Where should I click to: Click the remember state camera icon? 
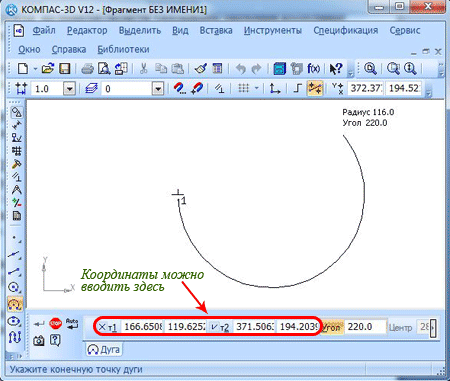coord(39,340)
